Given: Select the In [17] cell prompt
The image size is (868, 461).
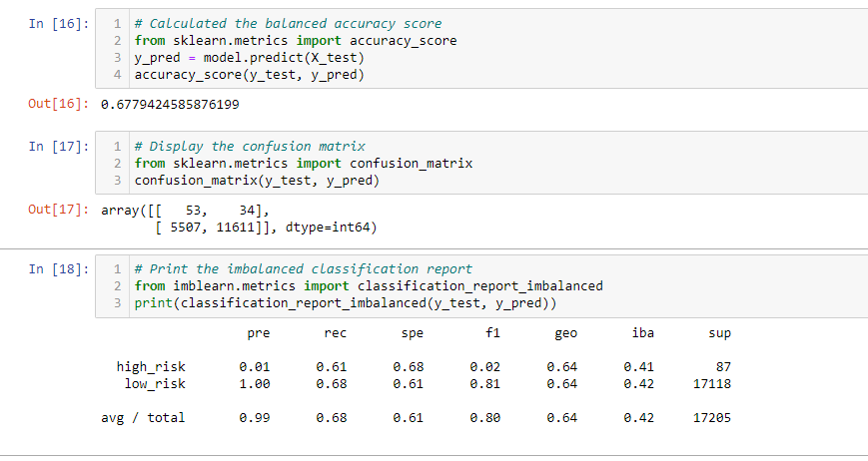Looking at the screenshot, I should point(59,147).
